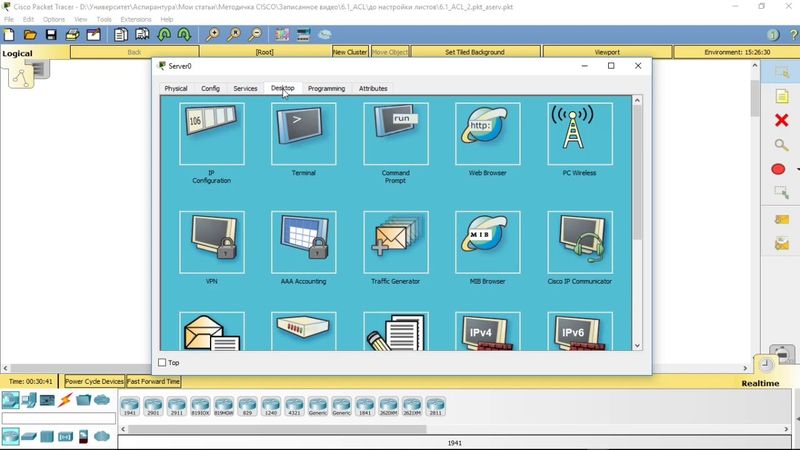Open Custom Devices Dialog icon
This screenshot has height=450, width=800.
304,35
